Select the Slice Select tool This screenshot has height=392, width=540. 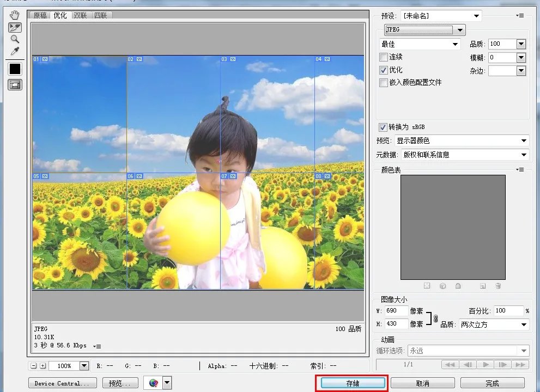click(x=15, y=27)
